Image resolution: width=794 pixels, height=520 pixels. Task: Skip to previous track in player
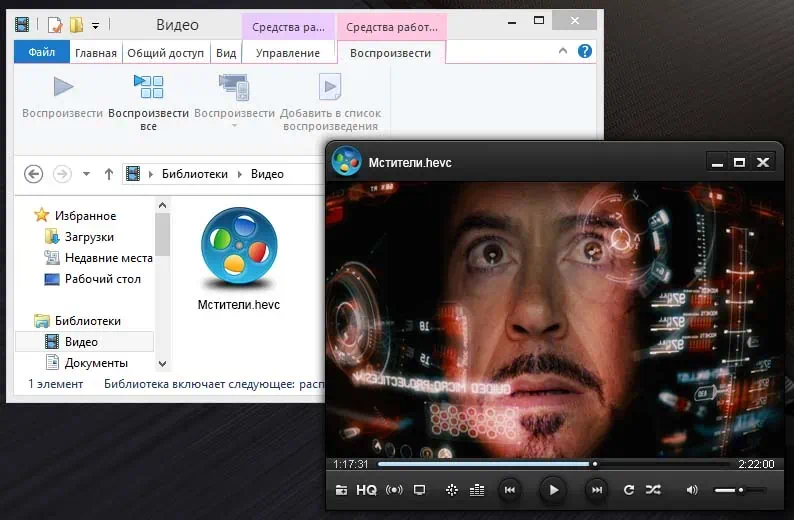click(510, 490)
